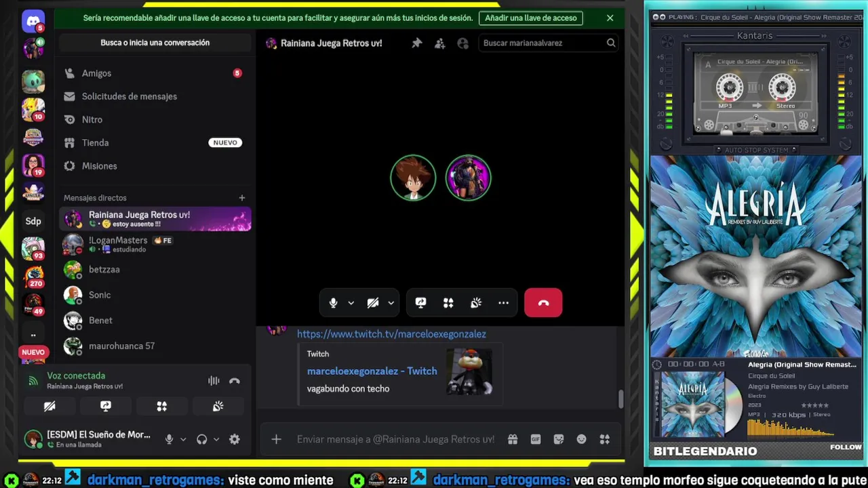Click Añadir una llave de acceso button
This screenshot has height=488, width=868.
coord(531,18)
